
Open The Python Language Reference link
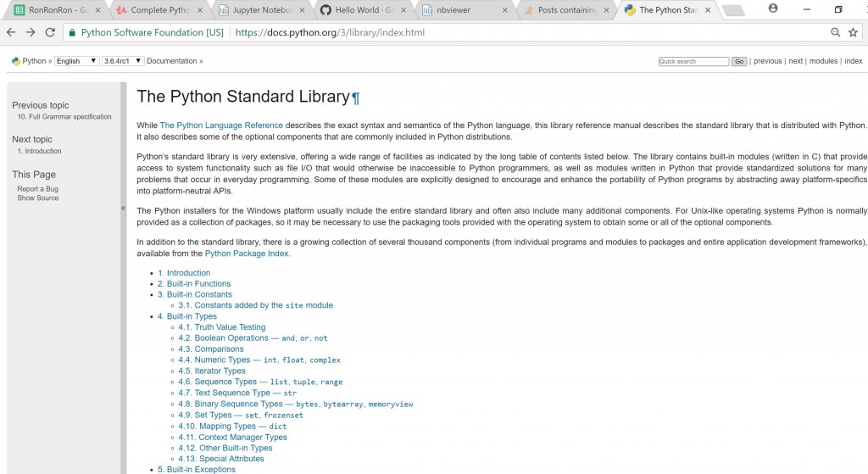coord(221,125)
